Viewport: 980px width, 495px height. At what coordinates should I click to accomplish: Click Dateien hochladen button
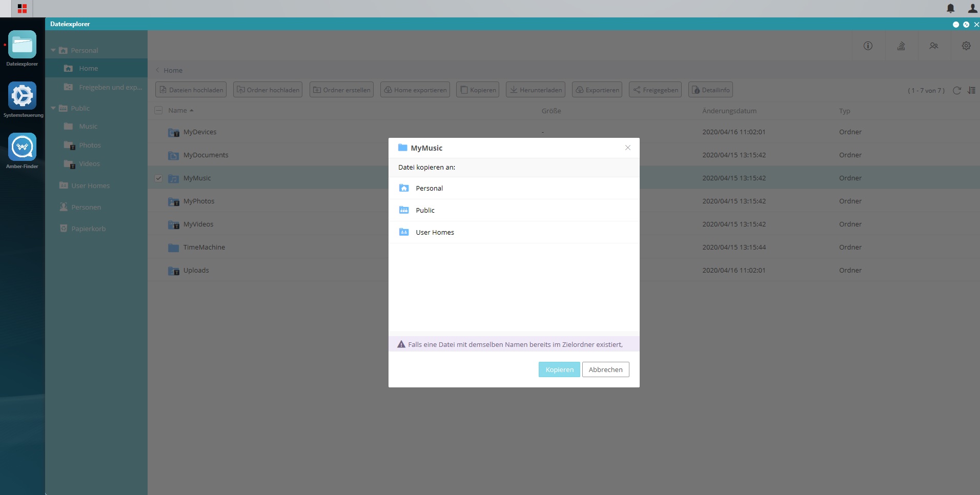[x=191, y=90]
